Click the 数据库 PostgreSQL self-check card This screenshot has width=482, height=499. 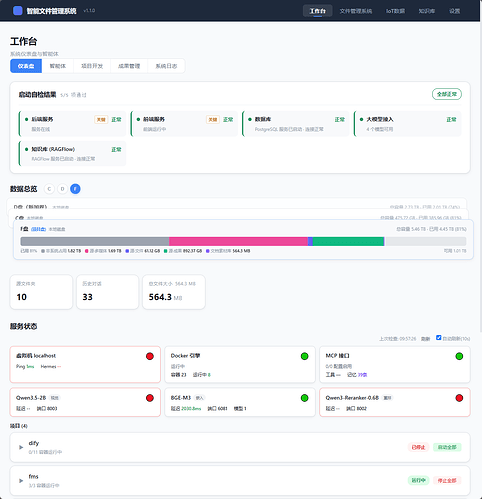click(296, 124)
